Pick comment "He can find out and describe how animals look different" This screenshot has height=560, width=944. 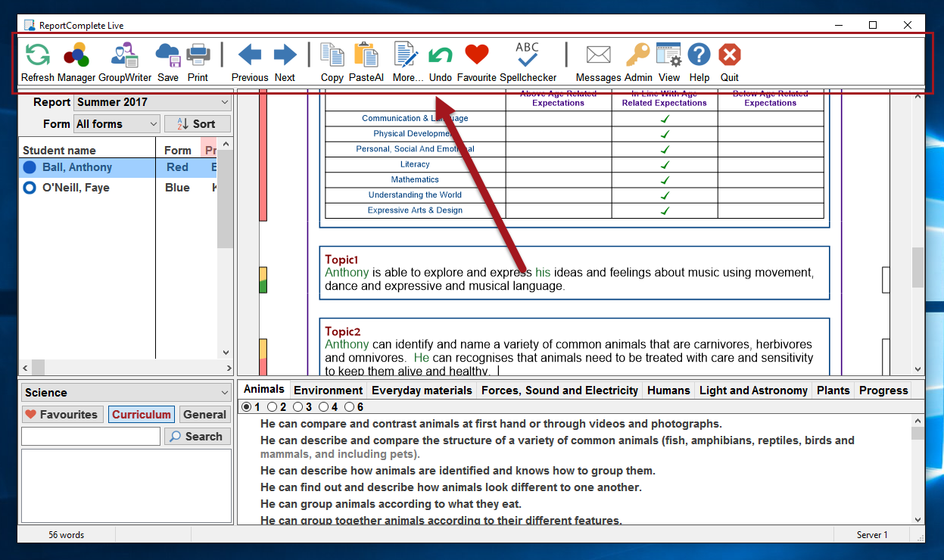click(x=451, y=487)
